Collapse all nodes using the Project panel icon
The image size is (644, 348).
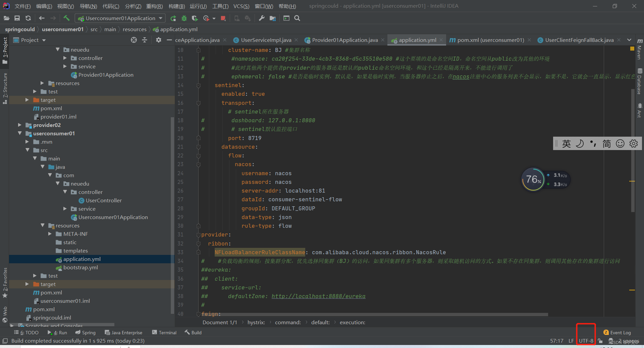[x=145, y=40]
